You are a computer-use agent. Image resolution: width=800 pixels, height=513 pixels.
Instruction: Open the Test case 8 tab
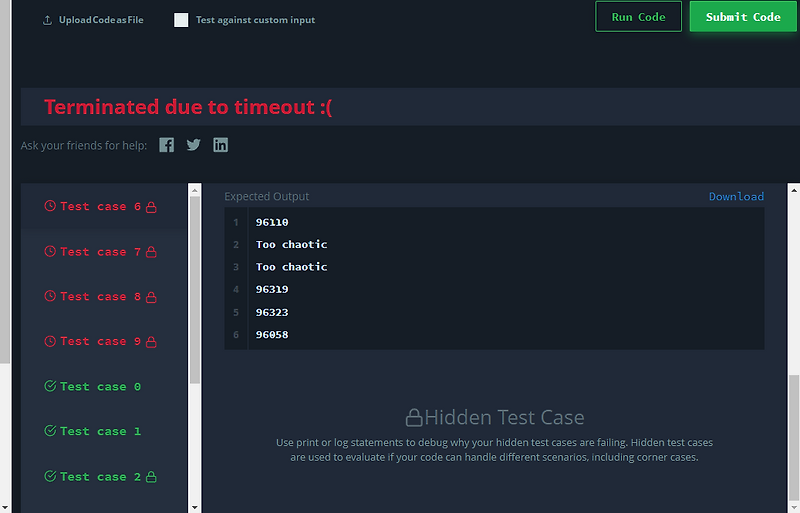click(105, 297)
